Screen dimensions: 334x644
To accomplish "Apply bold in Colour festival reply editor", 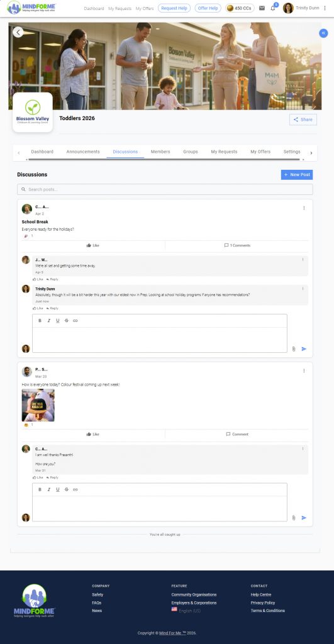I will (x=40, y=489).
